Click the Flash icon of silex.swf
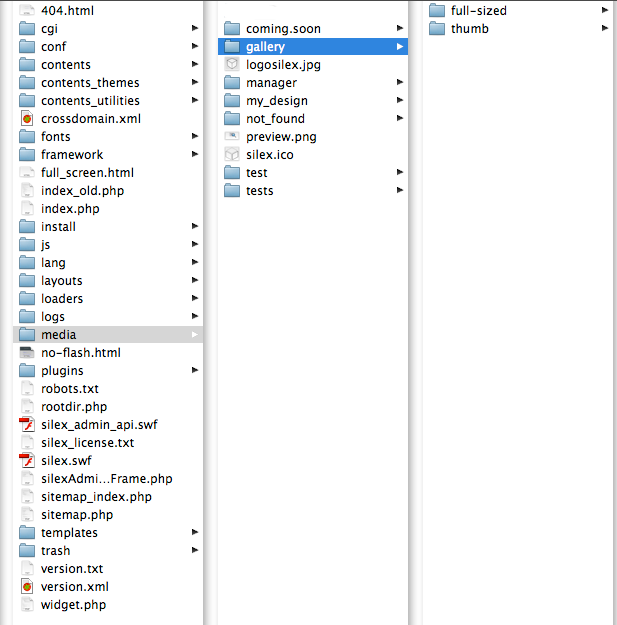Image resolution: width=617 pixels, height=625 pixels. click(27, 460)
